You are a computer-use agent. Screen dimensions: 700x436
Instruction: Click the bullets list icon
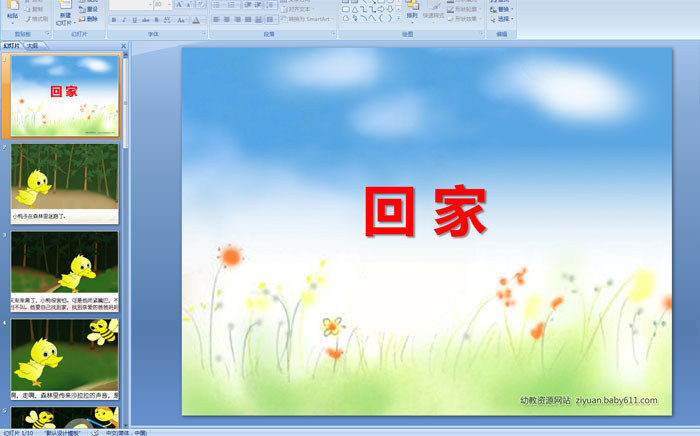pyautogui.click(x=217, y=5)
